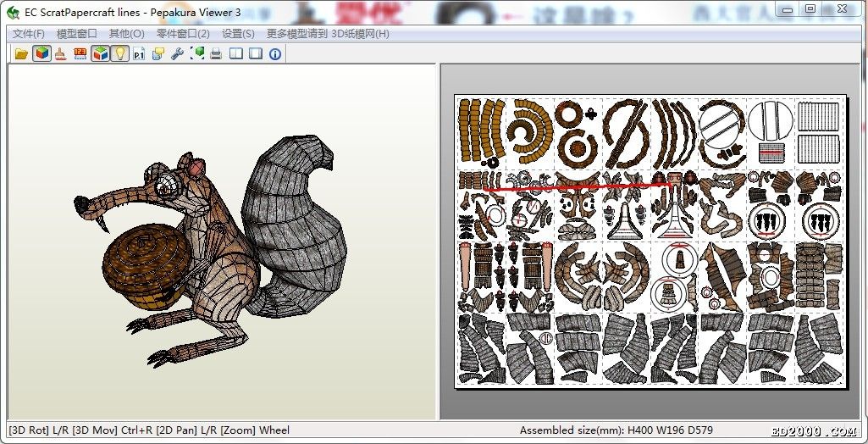The image size is (868, 444).
Task: Open the 文件(F) menu
Action: coord(29,34)
